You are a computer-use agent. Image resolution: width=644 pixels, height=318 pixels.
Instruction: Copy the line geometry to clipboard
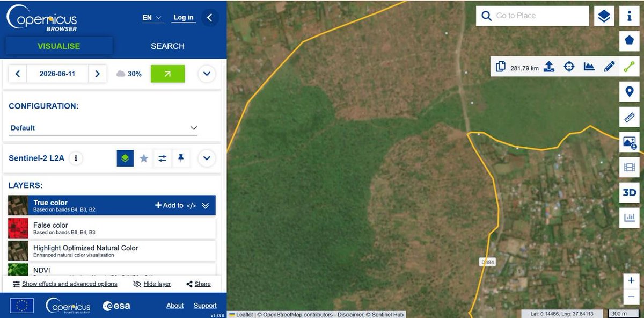(500, 67)
